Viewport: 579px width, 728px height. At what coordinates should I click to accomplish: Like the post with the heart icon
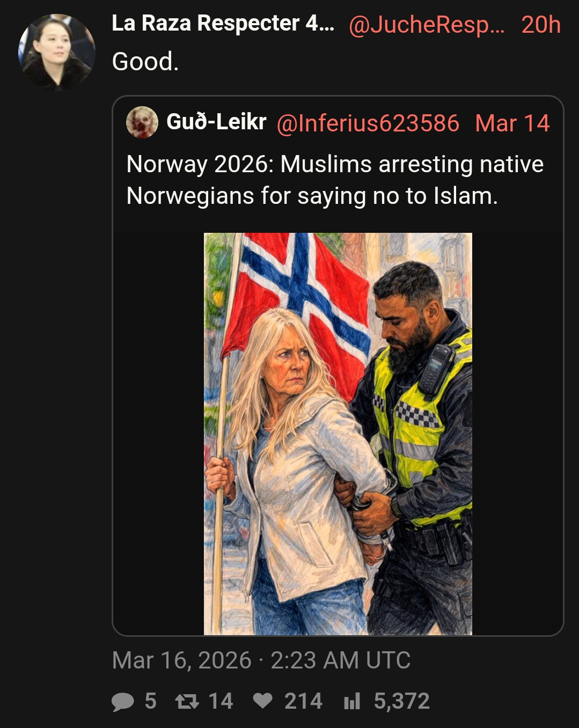click(x=262, y=701)
